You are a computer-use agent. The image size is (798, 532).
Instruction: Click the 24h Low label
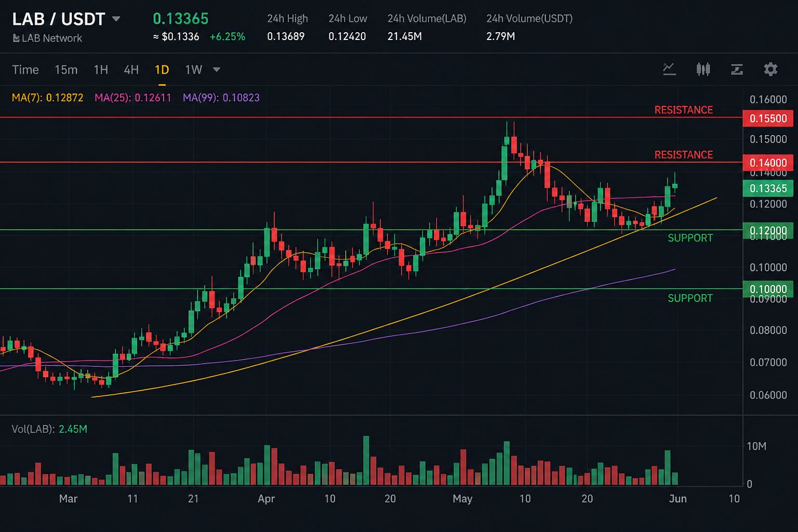[348, 19]
